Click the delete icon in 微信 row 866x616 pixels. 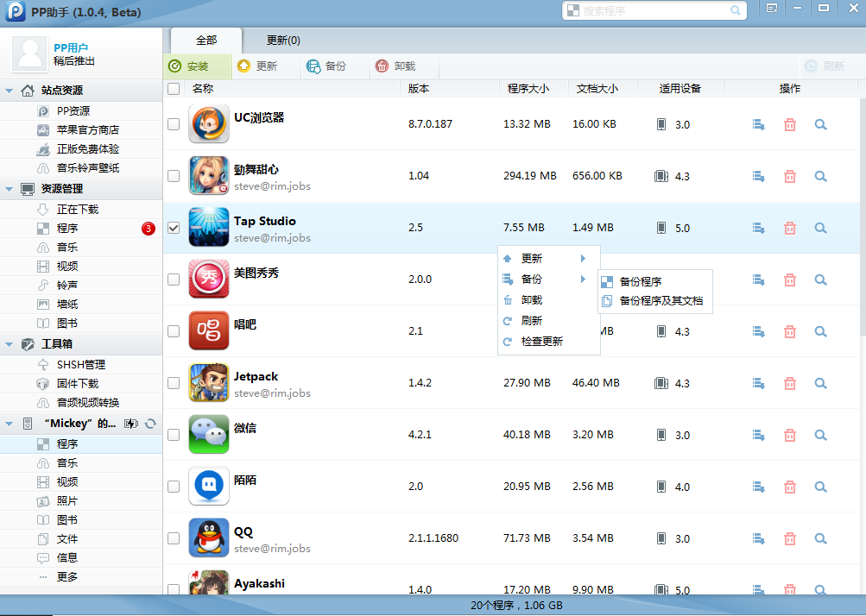[789, 436]
